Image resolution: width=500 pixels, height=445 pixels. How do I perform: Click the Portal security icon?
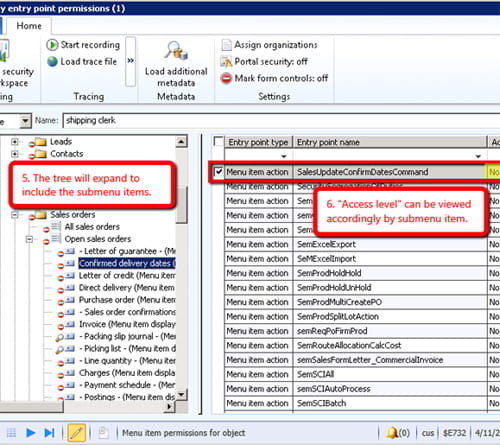(226, 62)
